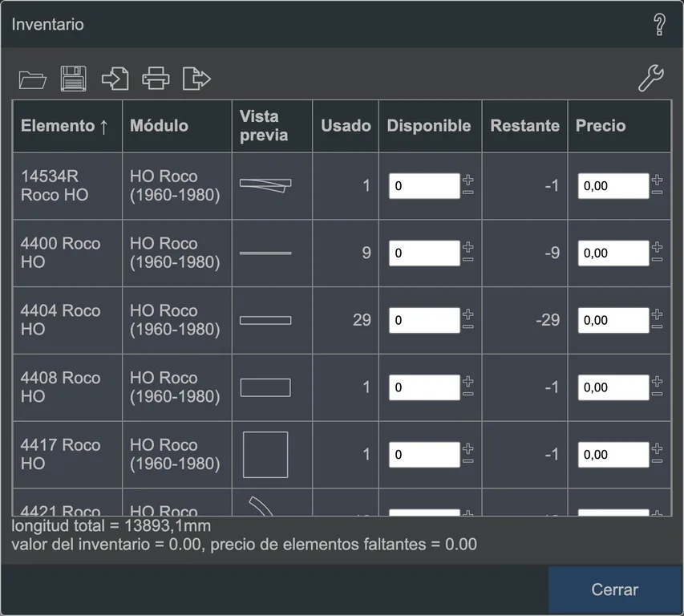The height and width of the screenshot is (616, 684).
Task: Increase Disponible for 4417 Roco HO
Action: tap(468, 448)
